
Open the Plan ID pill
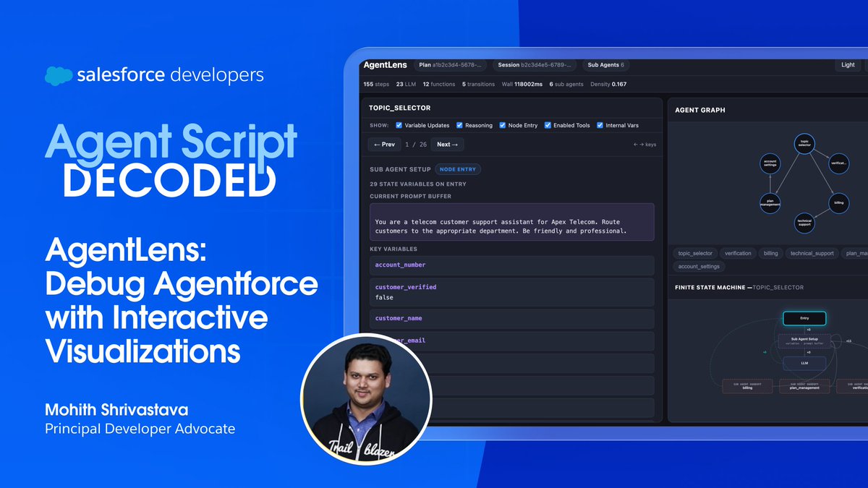pyautogui.click(x=449, y=65)
